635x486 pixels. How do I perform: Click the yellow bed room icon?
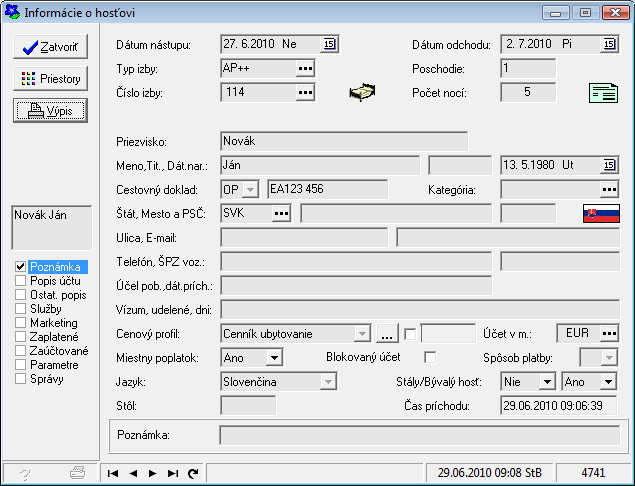[x=361, y=93]
